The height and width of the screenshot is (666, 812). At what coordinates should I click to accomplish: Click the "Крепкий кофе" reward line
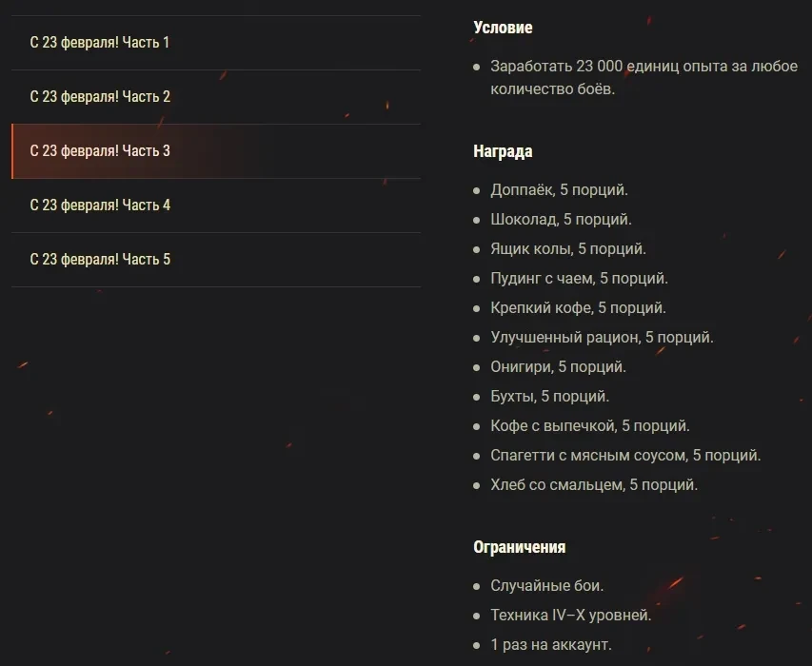[578, 308]
